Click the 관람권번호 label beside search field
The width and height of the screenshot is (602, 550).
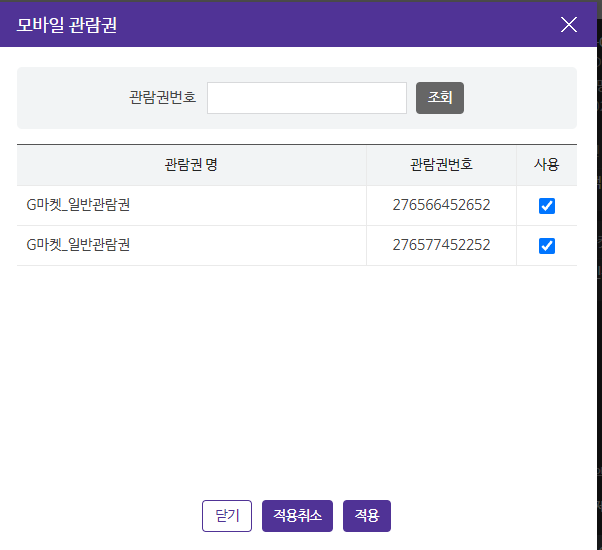pyautogui.click(x=162, y=97)
